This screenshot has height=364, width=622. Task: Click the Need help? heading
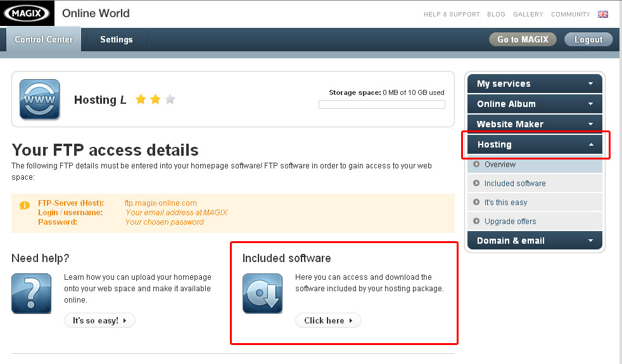point(40,258)
